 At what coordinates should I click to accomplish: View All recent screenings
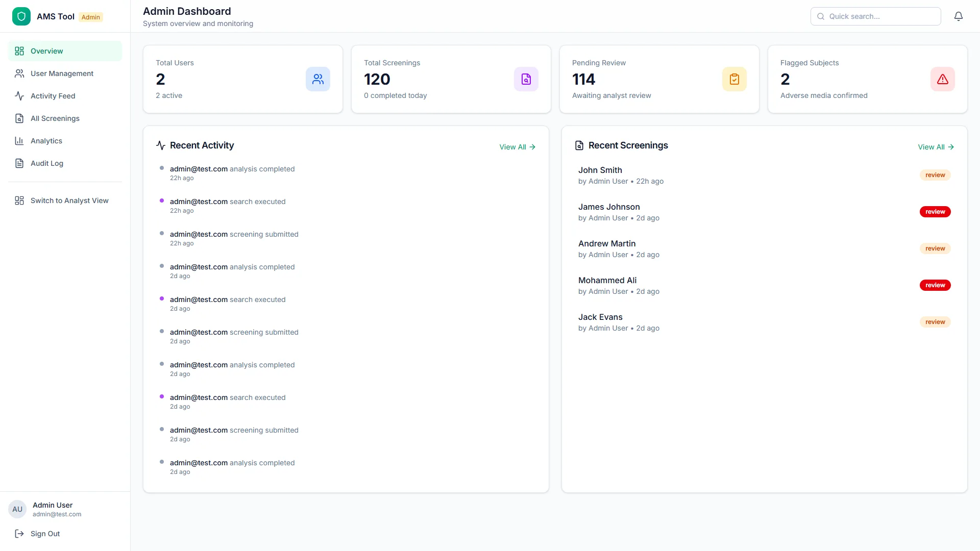click(936, 147)
